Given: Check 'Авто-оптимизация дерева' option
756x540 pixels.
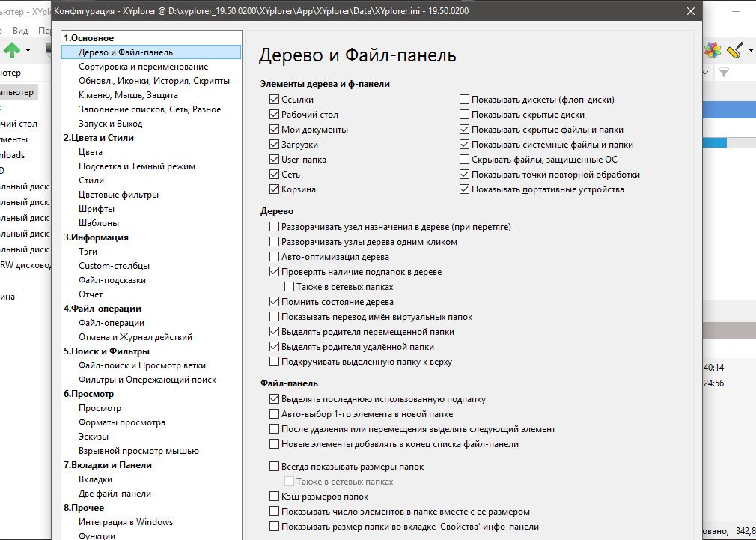Looking at the screenshot, I should 275,257.
